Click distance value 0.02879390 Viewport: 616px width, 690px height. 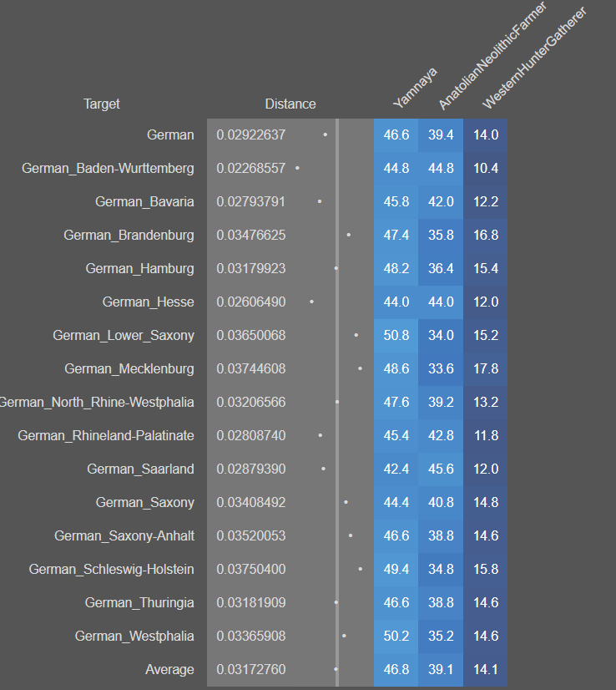click(x=251, y=469)
